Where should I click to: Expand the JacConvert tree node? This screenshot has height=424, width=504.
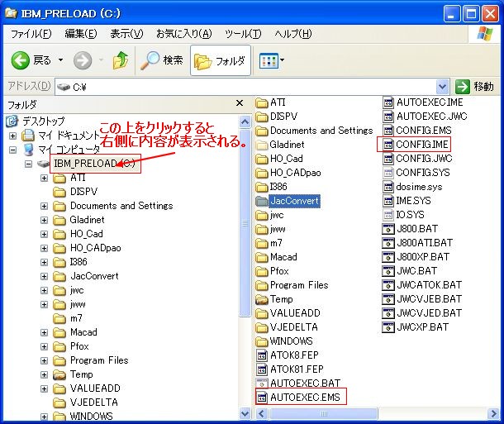tap(44, 276)
